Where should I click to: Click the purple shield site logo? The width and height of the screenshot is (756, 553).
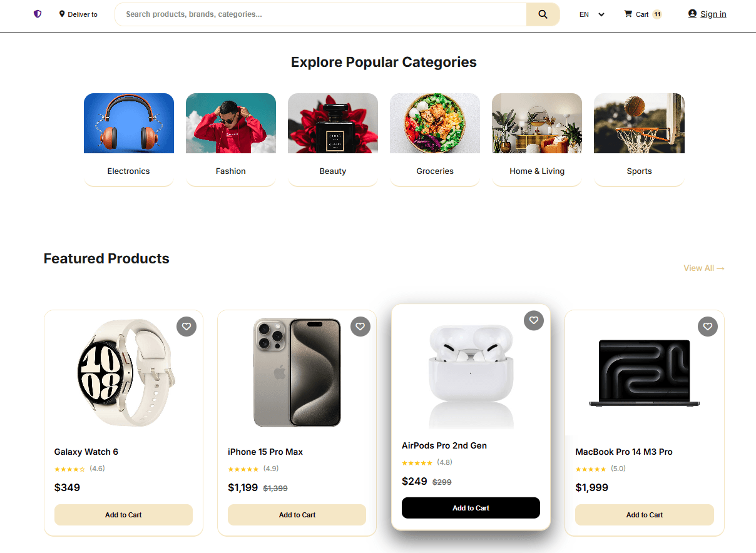(38, 14)
